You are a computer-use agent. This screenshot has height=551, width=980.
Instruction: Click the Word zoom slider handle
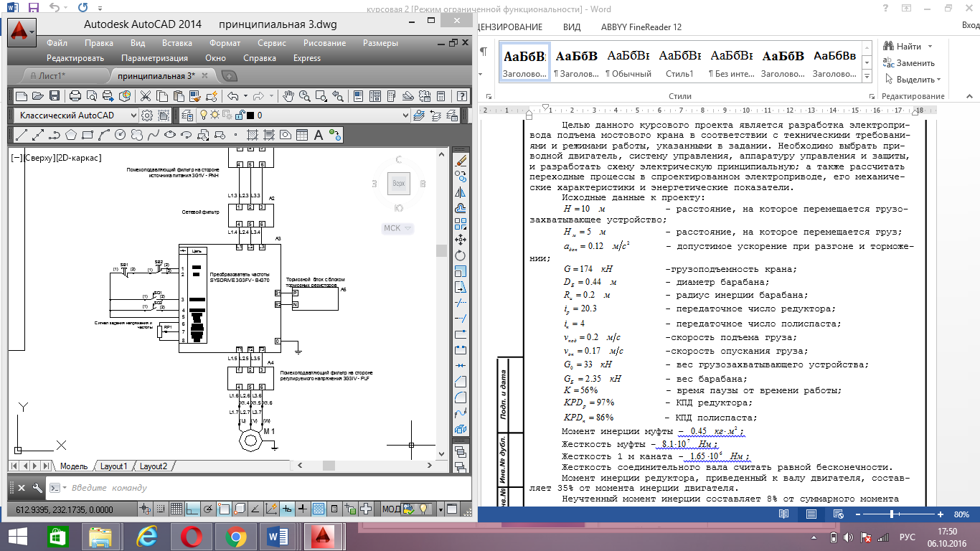[x=891, y=514]
